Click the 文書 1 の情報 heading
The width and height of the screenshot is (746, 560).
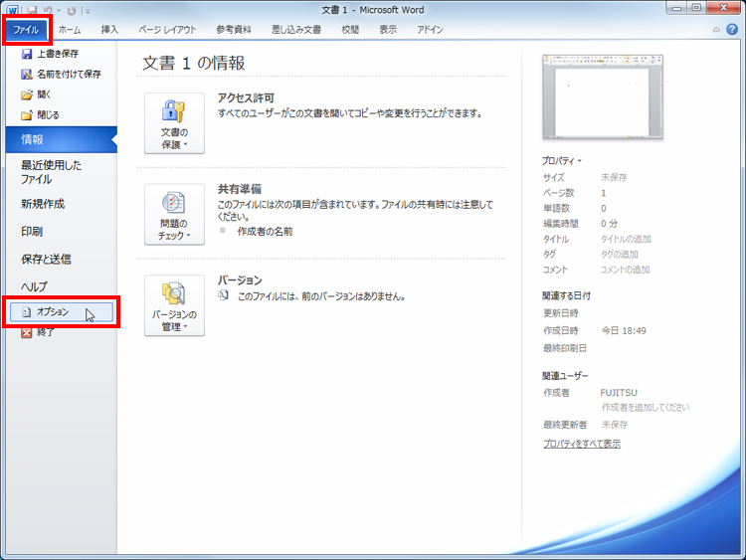[194, 63]
